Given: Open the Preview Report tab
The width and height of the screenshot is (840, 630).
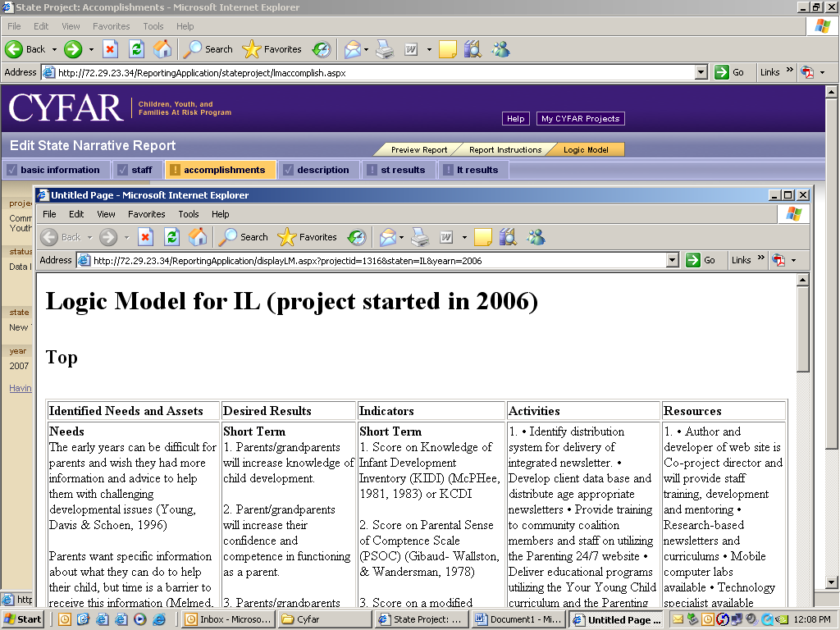Looking at the screenshot, I should [x=418, y=149].
